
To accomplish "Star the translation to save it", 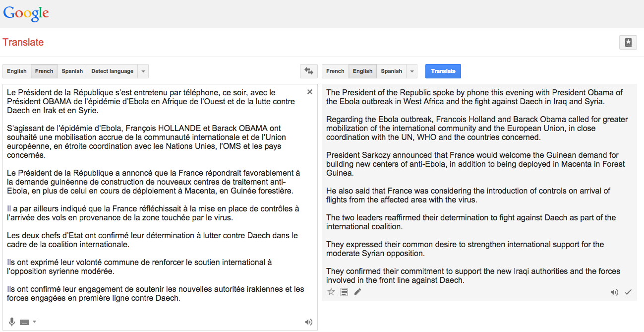I will coord(331,292).
